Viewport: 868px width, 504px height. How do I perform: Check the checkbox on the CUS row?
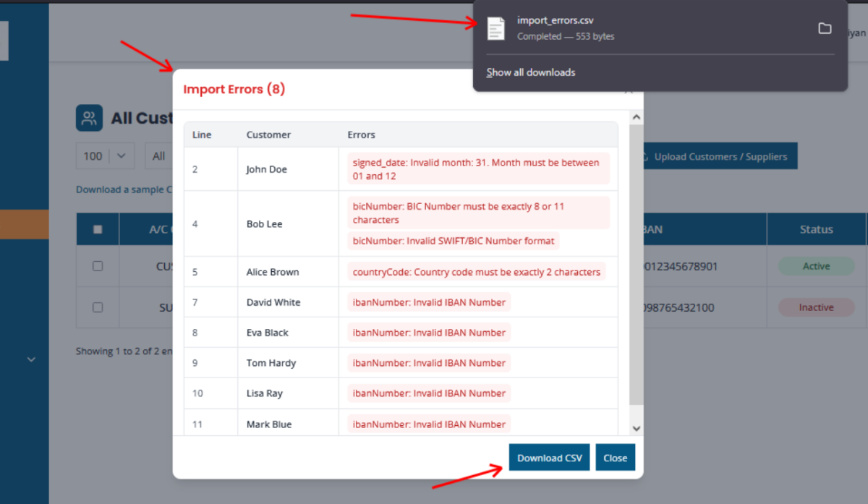coord(97,266)
